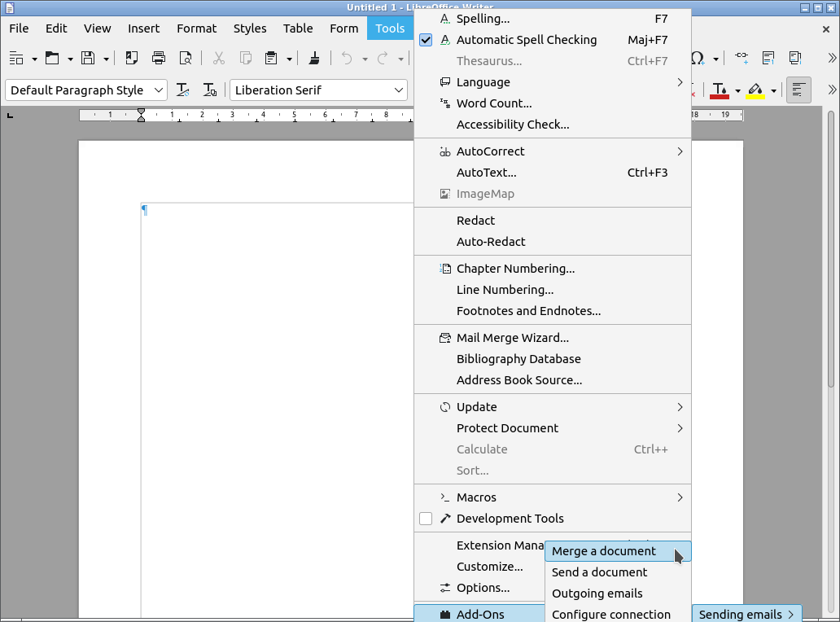Click the Save document icon
840x622 pixels.
tap(88, 58)
